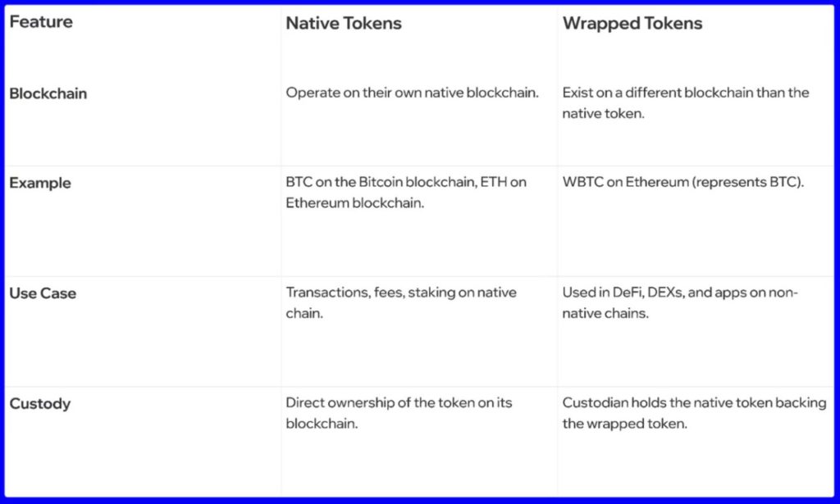Select the "WBTC on Ethereum (represents BTC)" cell
Viewport: 840px width, 504px height.
point(682,182)
